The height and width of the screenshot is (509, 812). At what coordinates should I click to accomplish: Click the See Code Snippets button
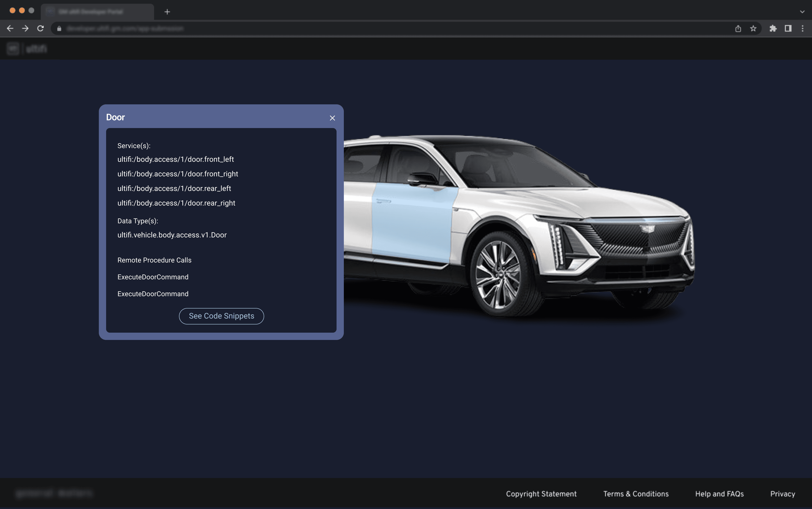pyautogui.click(x=221, y=316)
